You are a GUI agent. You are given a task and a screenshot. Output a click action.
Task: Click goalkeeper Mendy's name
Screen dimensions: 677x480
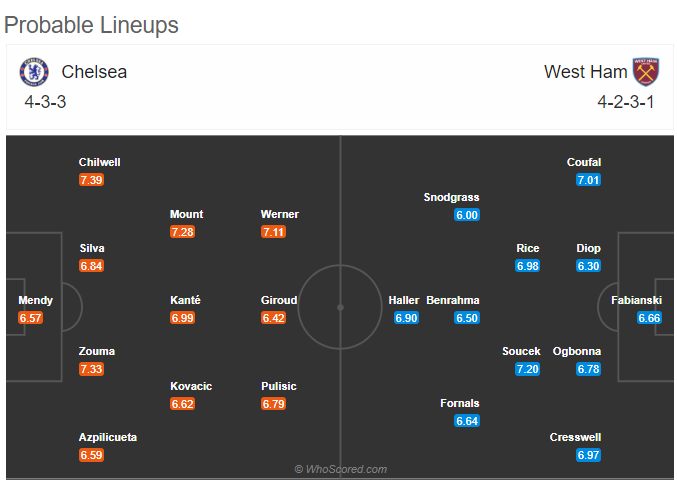[35, 300]
